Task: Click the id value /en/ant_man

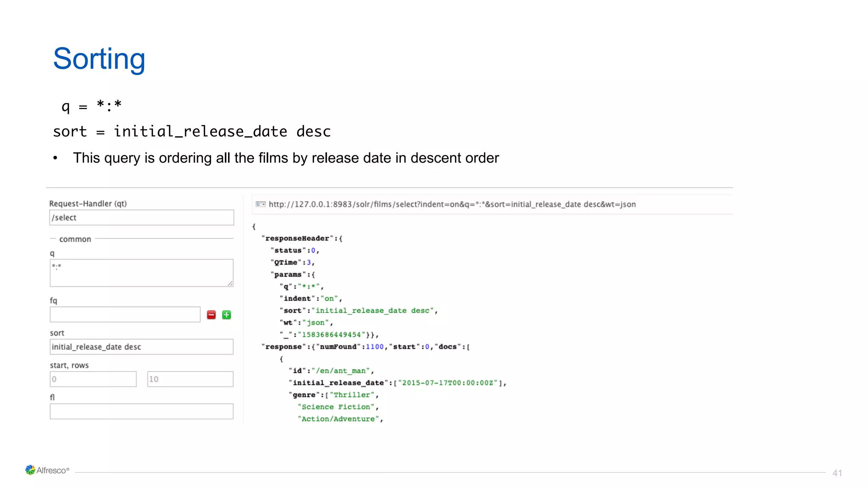Action: (341, 371)
